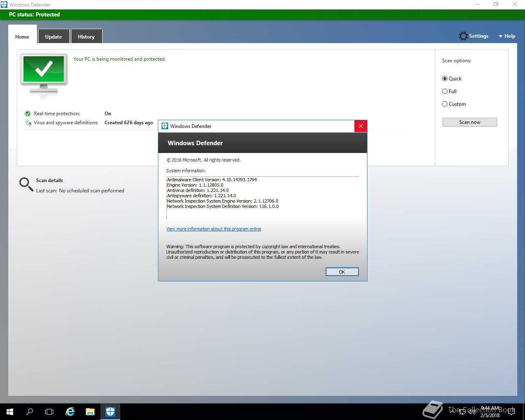Click the Virus and spyware definitions status icon
The width and height of the screenshot is (525, 420).
[28, 123]
